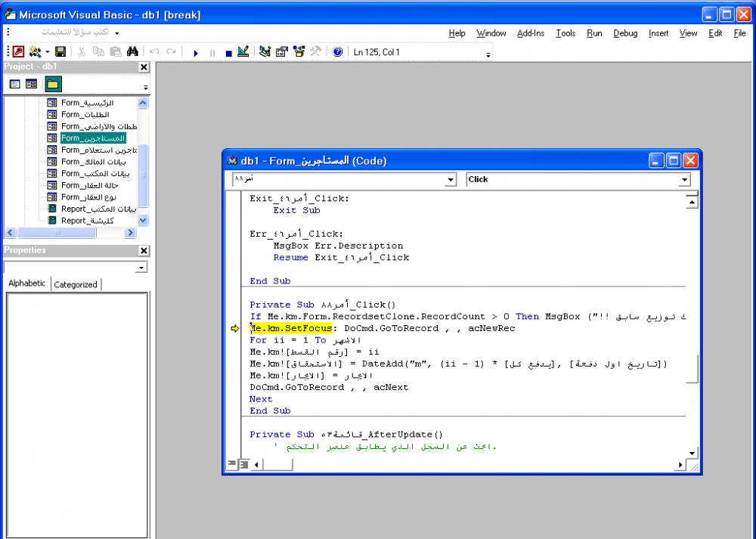
Task: Open the Window menu
Action: tap(491, 33)
